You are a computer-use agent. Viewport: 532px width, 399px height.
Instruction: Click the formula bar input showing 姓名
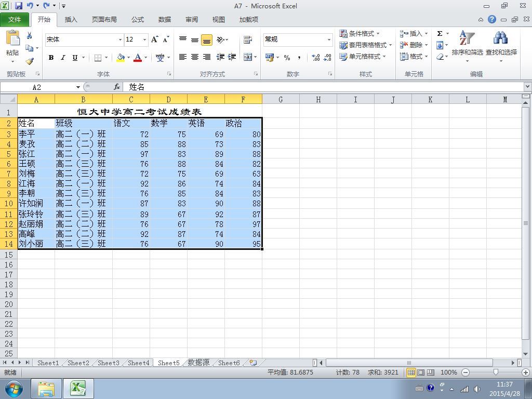(x=323, y=87)
